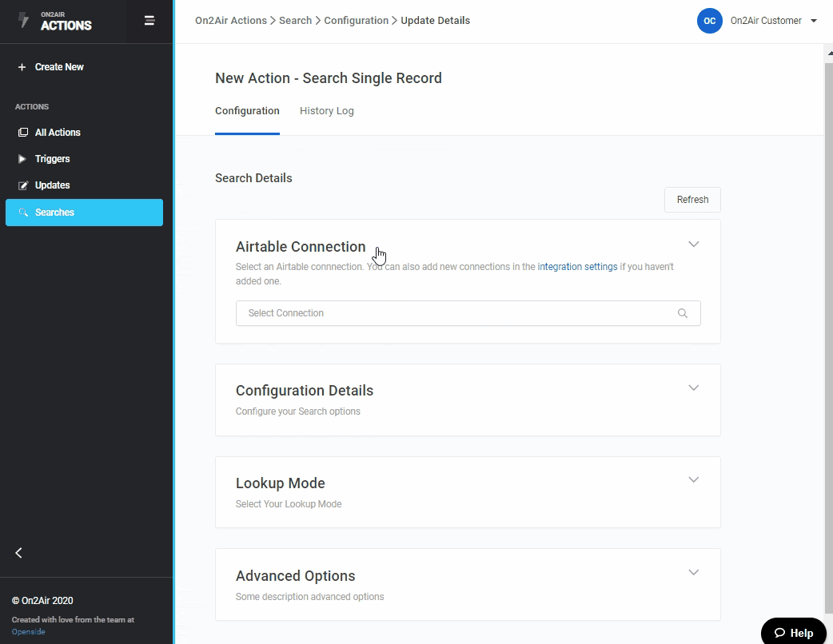Click the OC user avatar circle
The image size is (833, 644).
tap(709, 21)
